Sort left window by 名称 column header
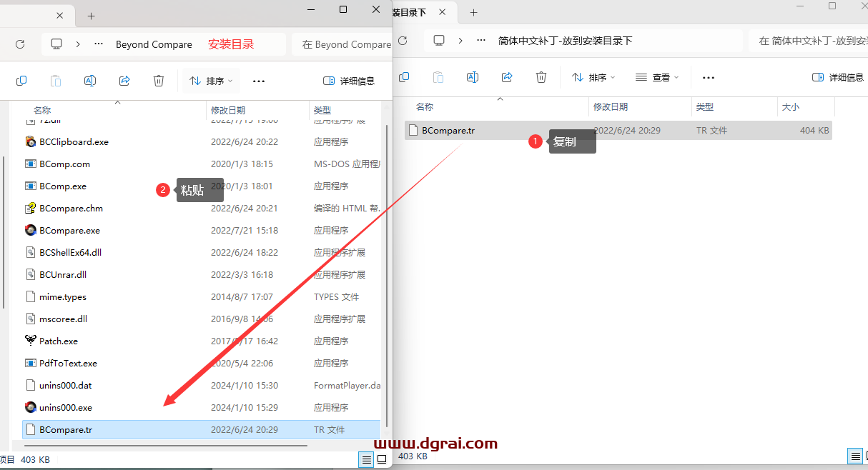The image size is (868, 470). point(42,110)
